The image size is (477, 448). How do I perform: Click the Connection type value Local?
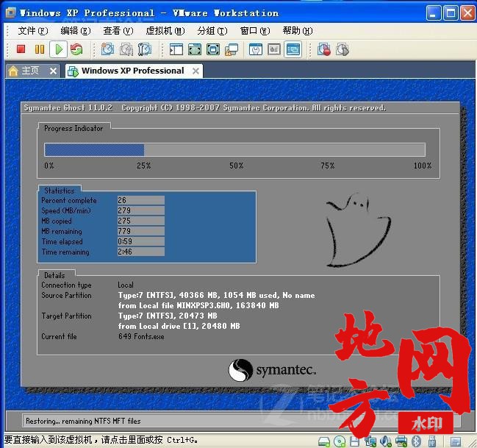click(x=126, y=285)
